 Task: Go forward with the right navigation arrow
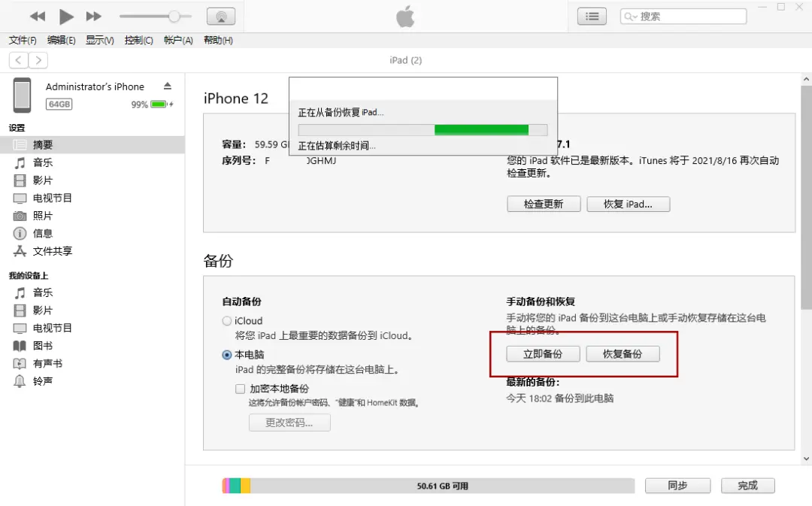[x=38, y=60]
